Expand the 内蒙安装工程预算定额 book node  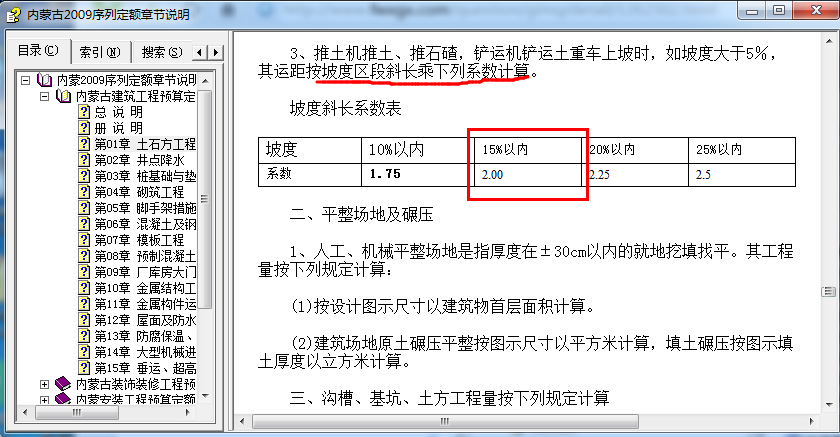[44, 400]
